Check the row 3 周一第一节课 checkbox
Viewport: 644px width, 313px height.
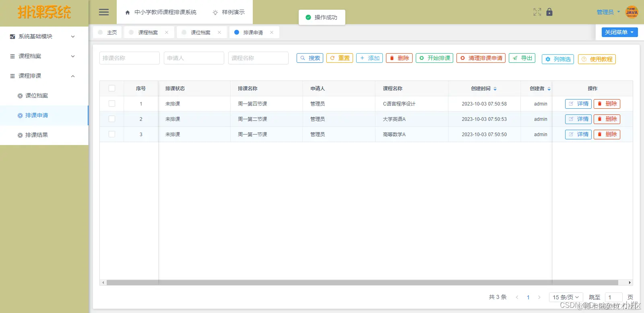click(x=112, y=135)
